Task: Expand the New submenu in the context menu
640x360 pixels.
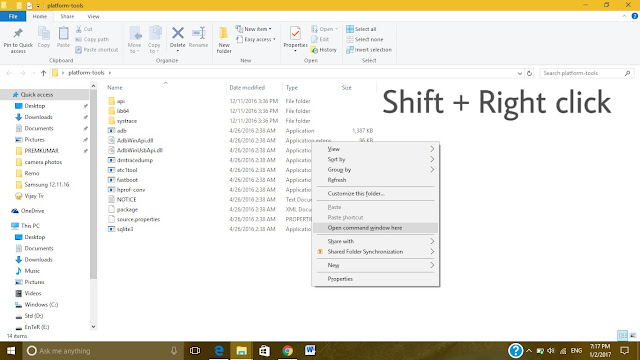Action: point(432,265)
